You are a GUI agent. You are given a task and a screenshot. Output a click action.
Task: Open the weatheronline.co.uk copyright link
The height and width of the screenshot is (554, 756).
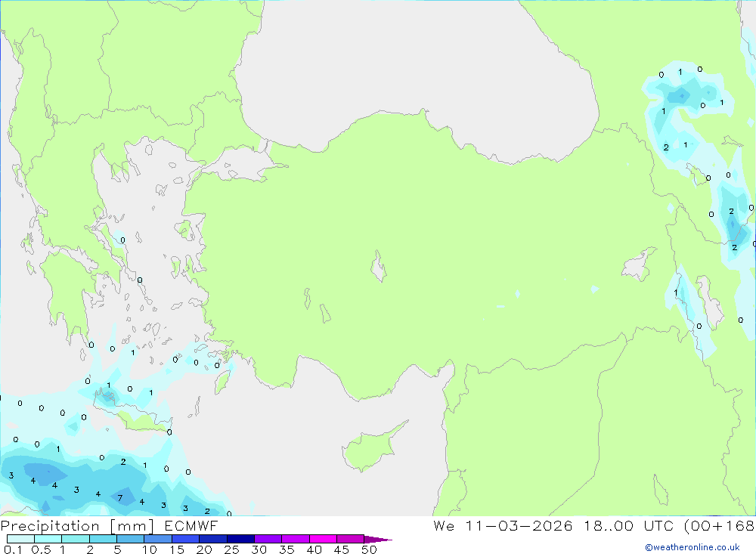[x=692, y=547]
